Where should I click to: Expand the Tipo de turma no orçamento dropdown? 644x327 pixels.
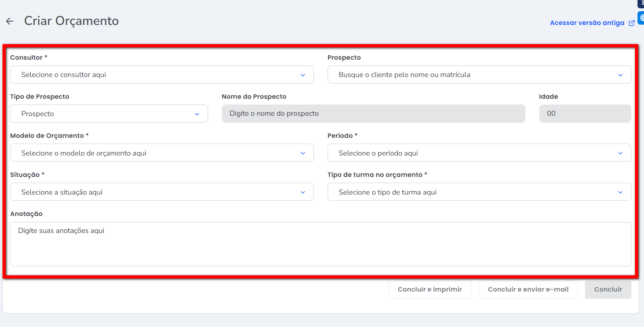point(479,192)
